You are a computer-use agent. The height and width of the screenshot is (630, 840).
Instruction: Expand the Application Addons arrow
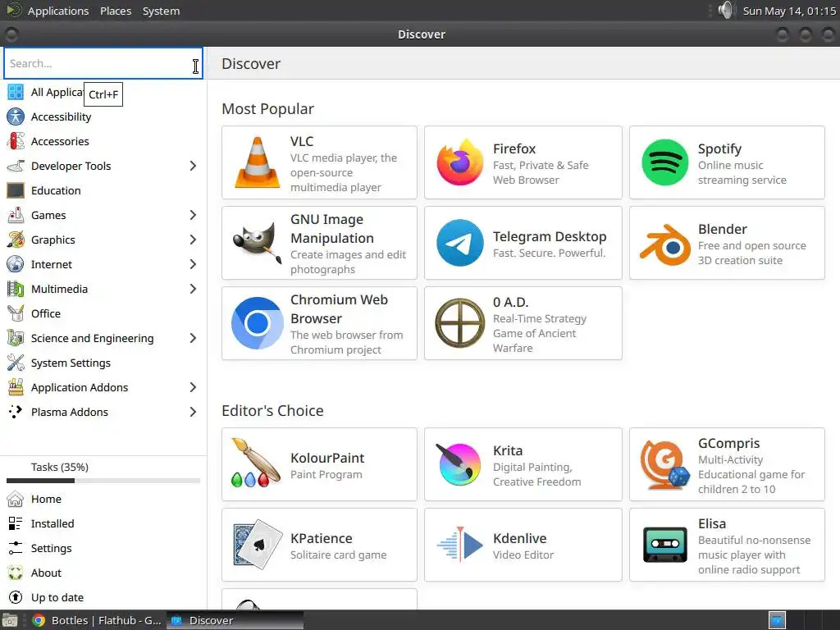[x=193, y=387]
